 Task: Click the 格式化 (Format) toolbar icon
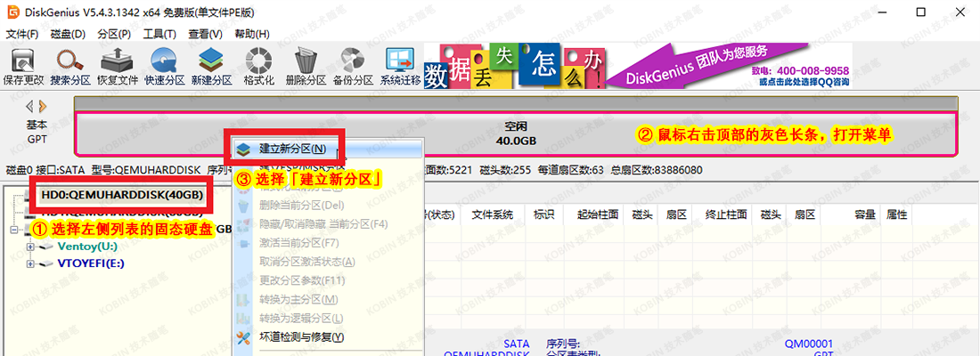click(x=258, y=66)
